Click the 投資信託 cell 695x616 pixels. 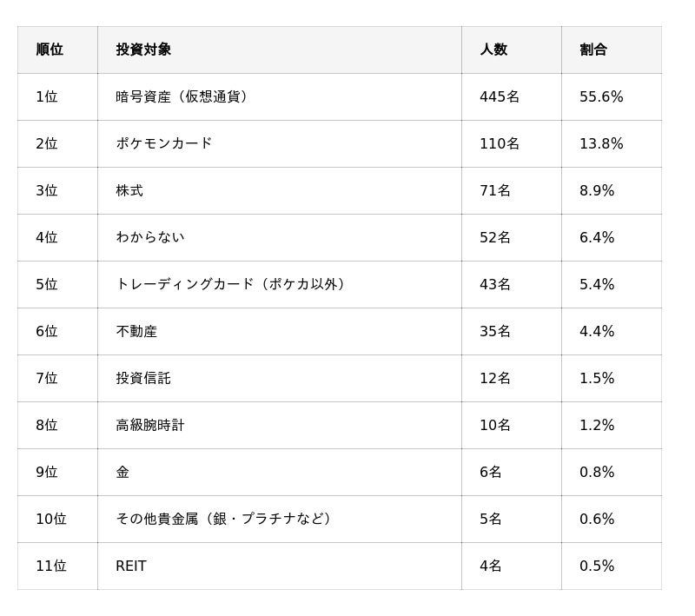coord(143,378)
